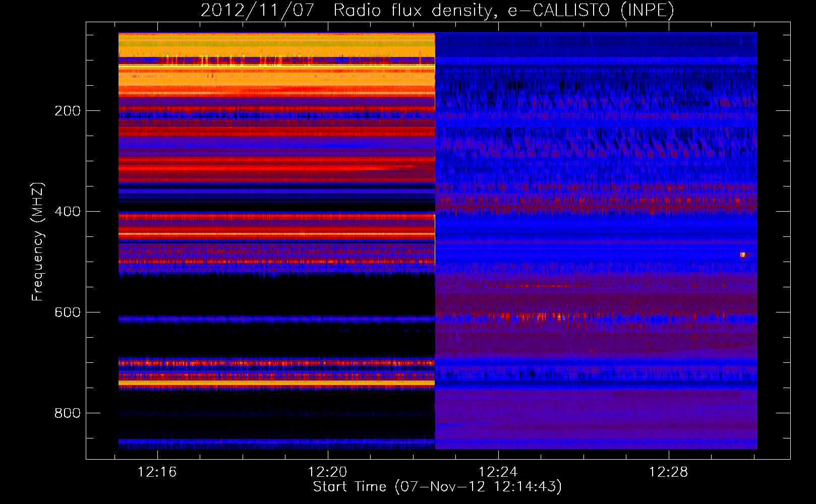Click the 400 frequency tick label
Screen dimensions: 816x504
tap(68, 212)
